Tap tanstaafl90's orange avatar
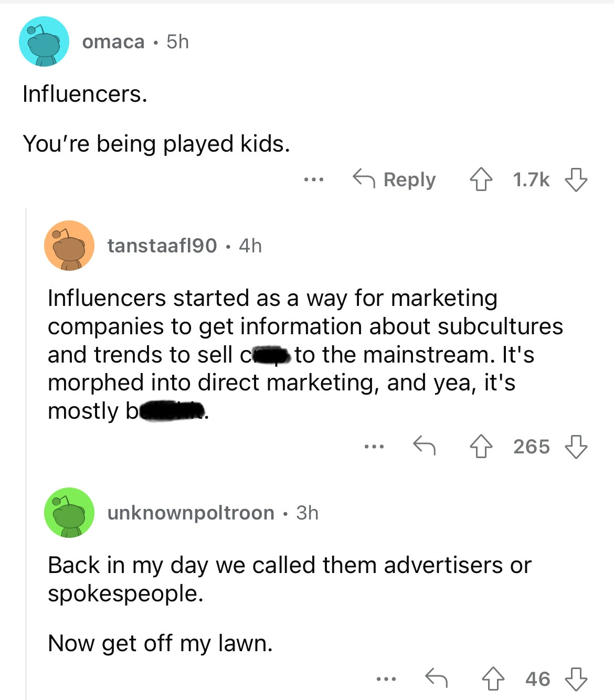Image resolution: width=614 pixels, height=700 pixels. pos(69,246)
